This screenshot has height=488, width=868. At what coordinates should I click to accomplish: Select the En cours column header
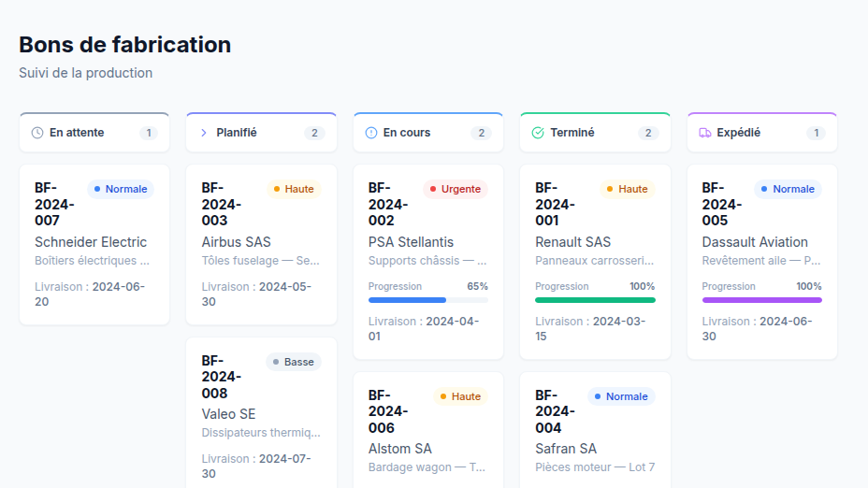tap(427, 132)
